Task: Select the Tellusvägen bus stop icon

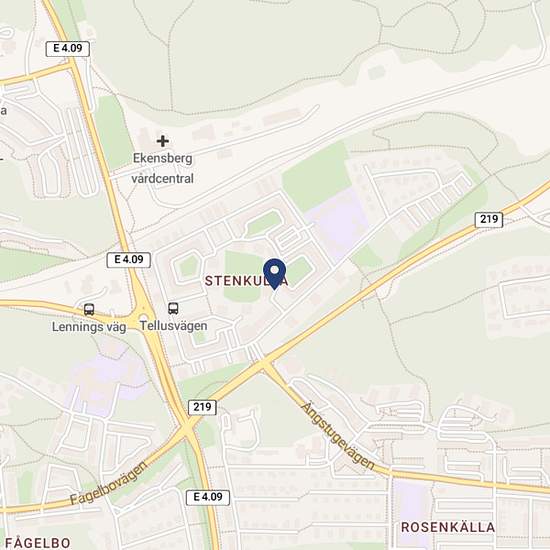Action: tap(173, 309)
